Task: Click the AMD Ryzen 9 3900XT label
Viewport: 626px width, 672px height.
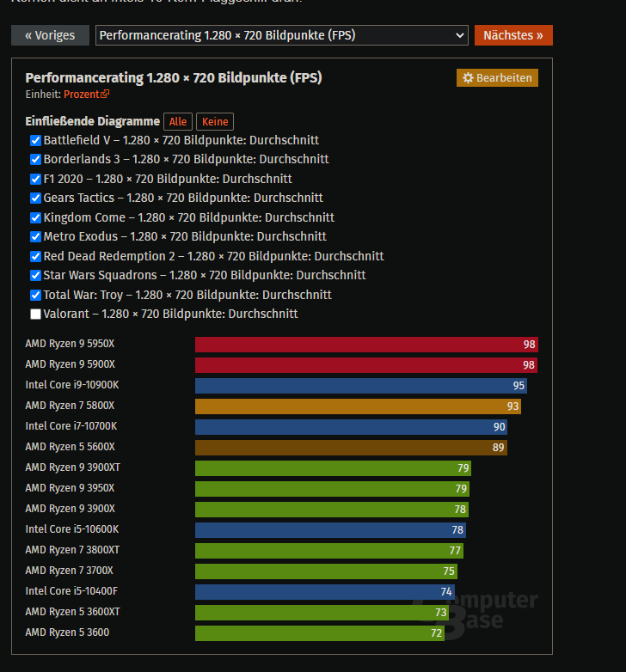Action: [x=73, y=467]
